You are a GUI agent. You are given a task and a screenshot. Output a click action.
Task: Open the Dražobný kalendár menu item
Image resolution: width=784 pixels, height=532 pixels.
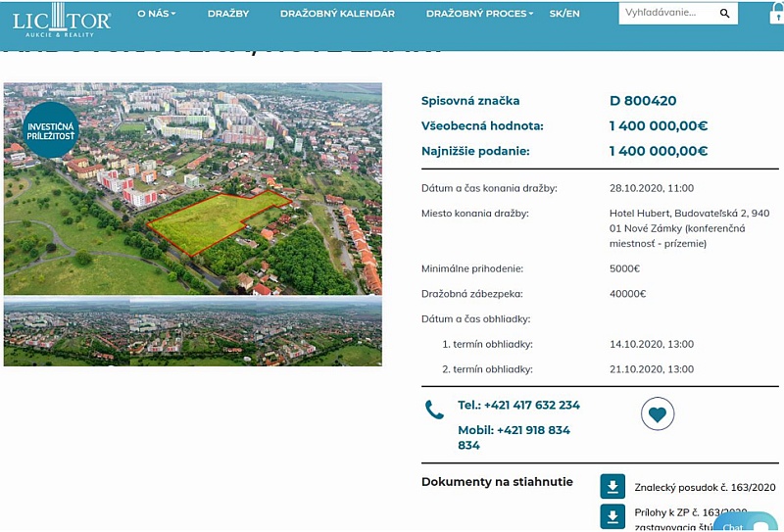point(337,14)
